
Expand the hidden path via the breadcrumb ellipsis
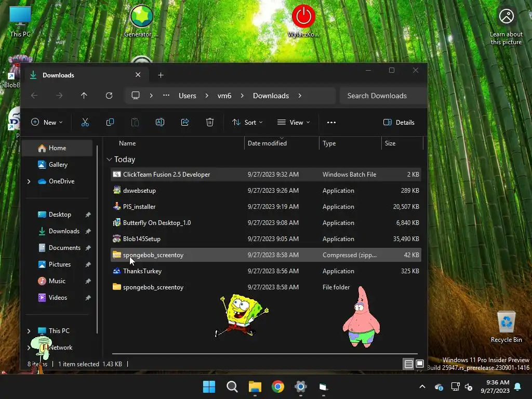(166, 96)
